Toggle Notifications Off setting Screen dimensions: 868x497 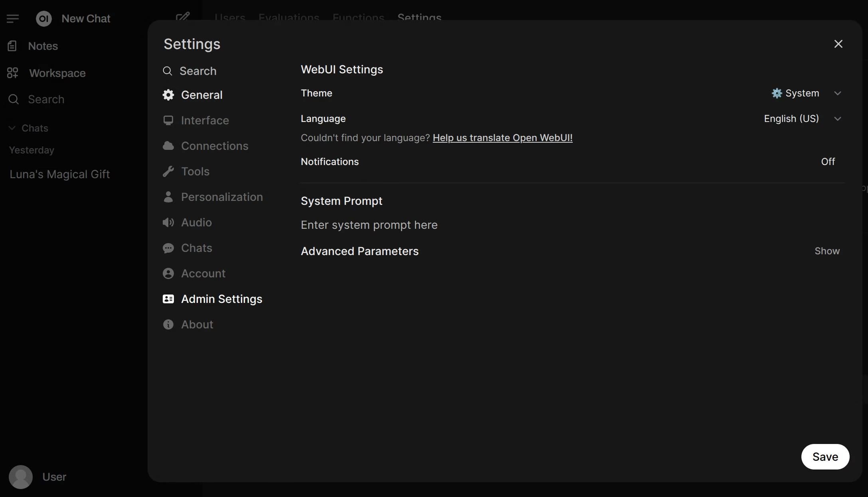coord(828,162)
